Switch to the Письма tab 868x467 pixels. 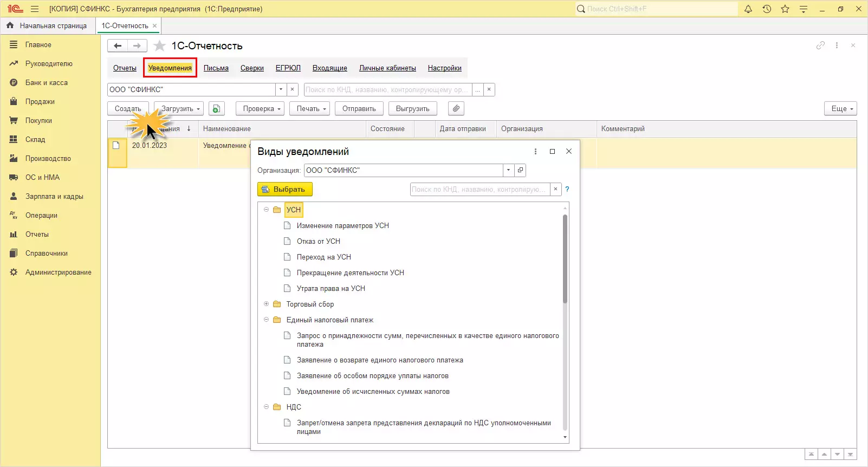point(216,68)
